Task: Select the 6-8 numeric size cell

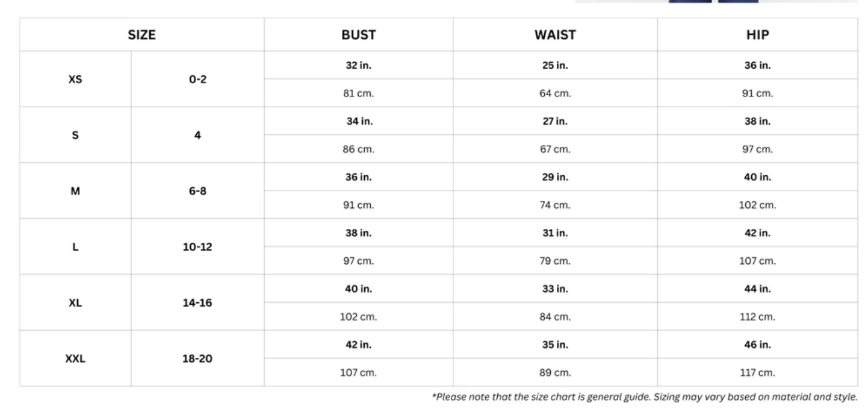Action: (x=197, y=191)
